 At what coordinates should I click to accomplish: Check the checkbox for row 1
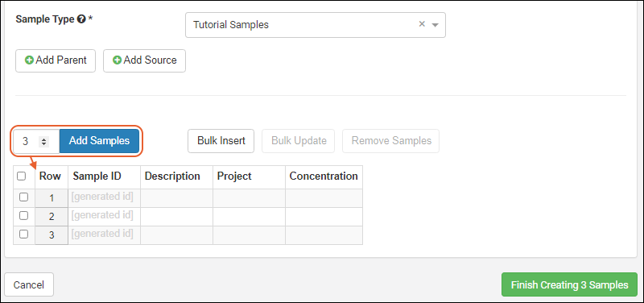coord(24,197)
